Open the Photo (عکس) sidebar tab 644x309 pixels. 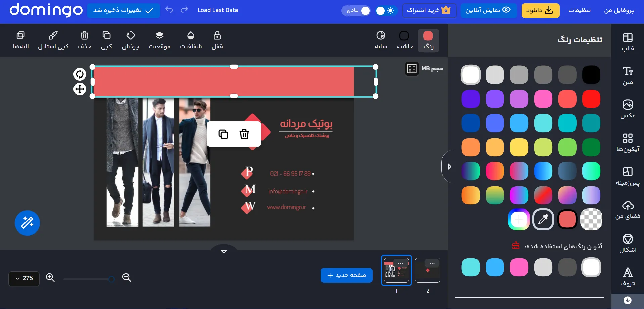tap(628, 109)
